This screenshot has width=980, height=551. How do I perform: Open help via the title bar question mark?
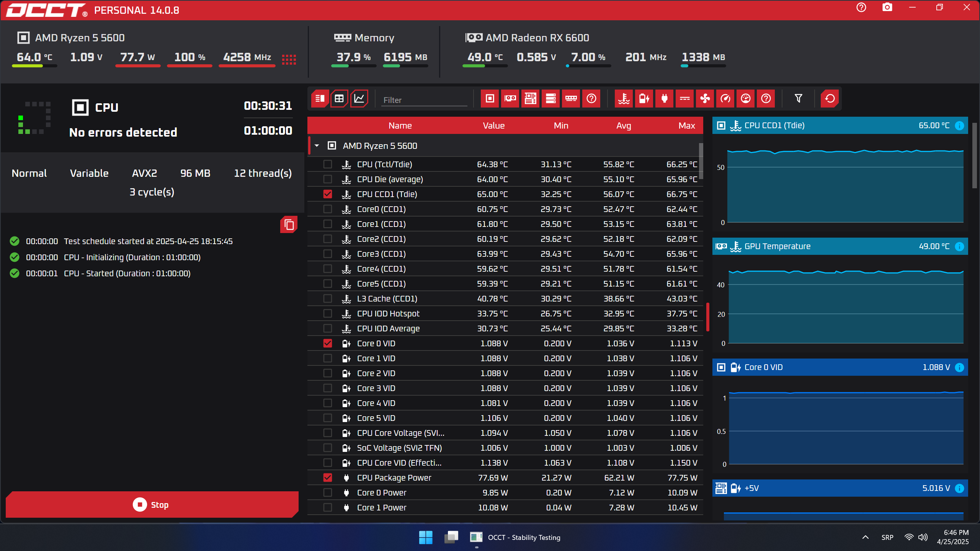pos(861,8)
